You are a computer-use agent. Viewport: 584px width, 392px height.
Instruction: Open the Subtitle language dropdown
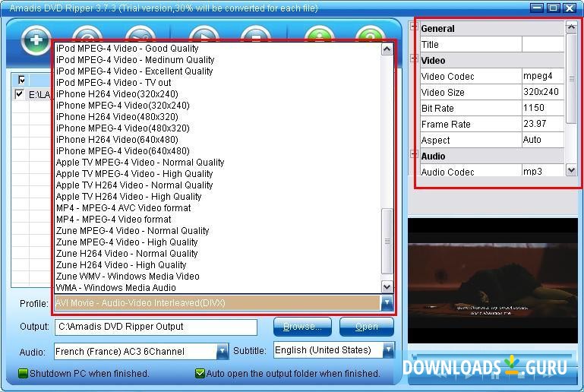(x=388, y=350)
